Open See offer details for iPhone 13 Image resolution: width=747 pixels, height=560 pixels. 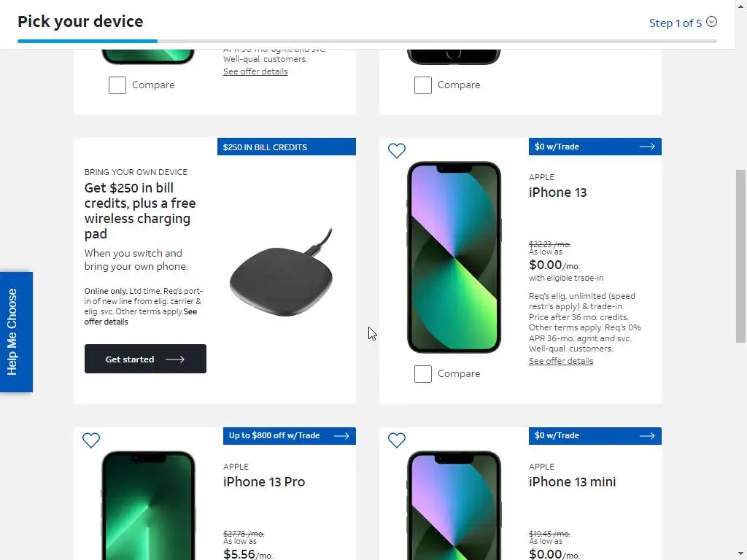click(561, 361)
